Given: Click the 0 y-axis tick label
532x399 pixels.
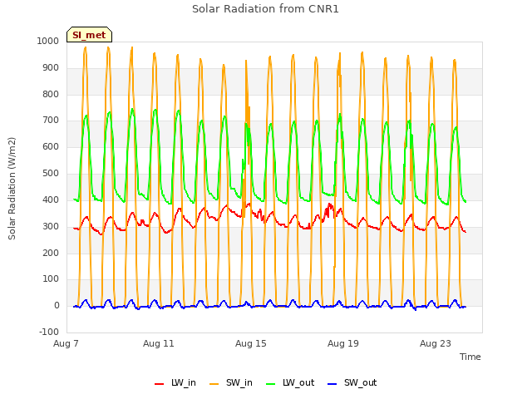Looking at the screenshot, I should [57, 306].
